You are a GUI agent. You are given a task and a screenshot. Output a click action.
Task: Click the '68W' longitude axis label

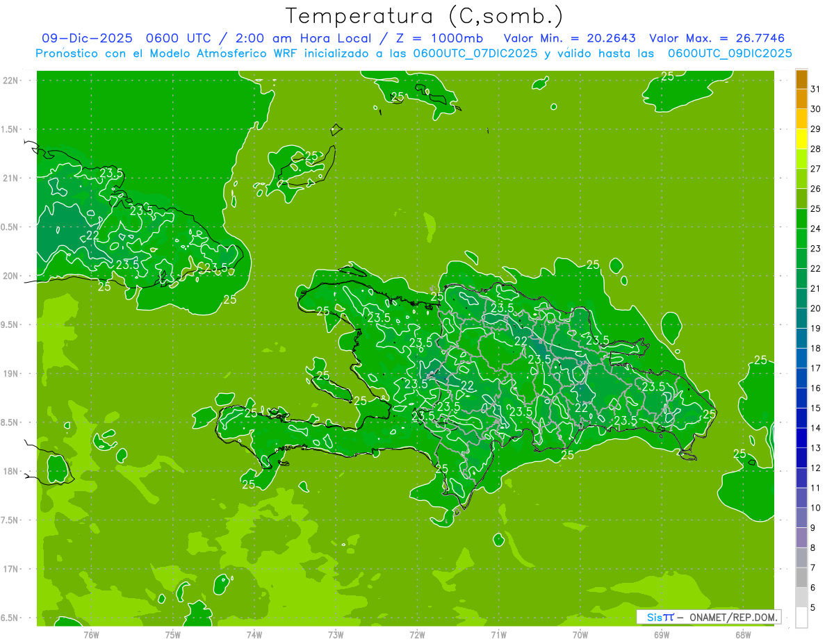click(743, 634)
